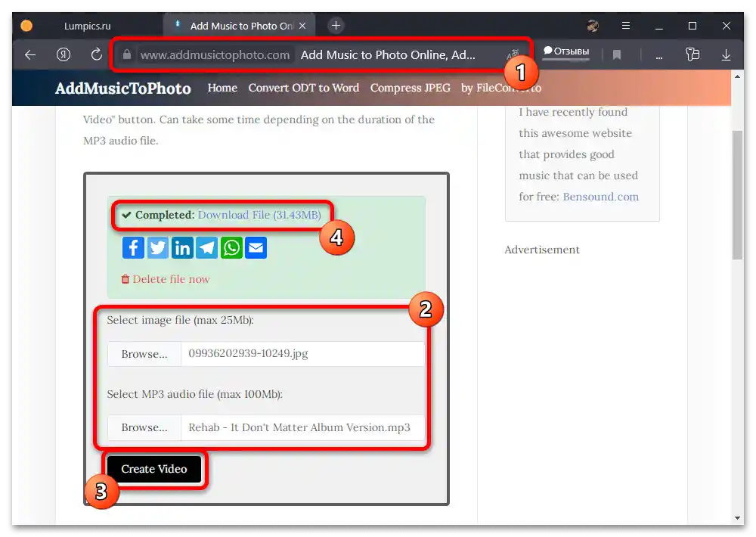Screen dimensions: 756x537
Task: Click the padlock site security icon
Action: 126,54
